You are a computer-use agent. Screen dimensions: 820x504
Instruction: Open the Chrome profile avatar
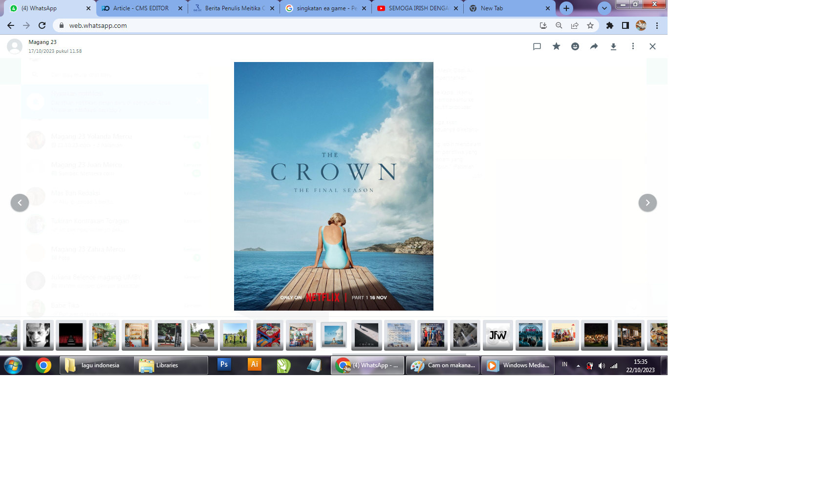641,25
